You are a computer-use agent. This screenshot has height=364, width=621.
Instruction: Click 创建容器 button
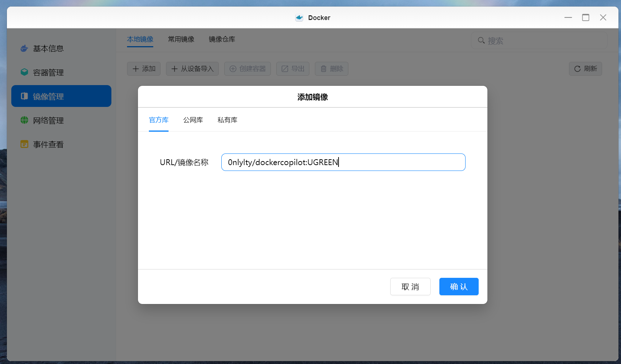point(248,69)
